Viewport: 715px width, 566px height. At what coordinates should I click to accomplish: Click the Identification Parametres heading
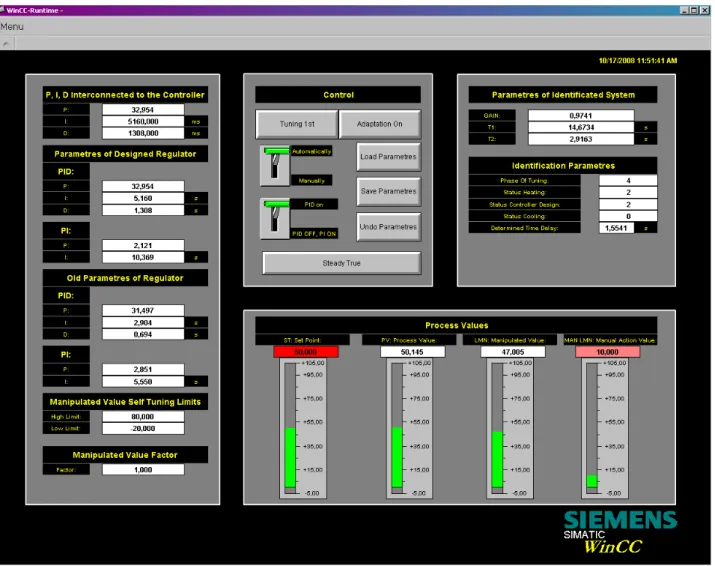click(563, 166)
